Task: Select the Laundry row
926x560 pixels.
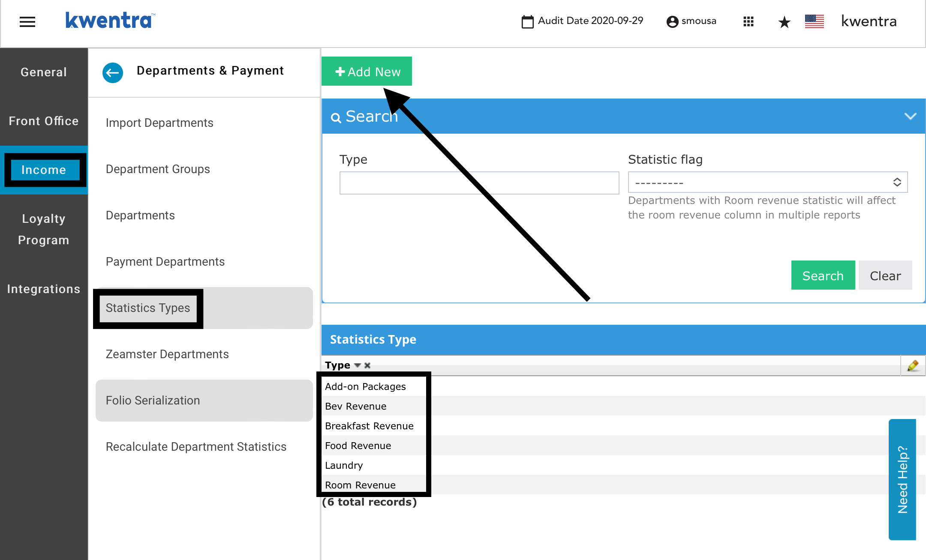Action: (x=623, y=465)
